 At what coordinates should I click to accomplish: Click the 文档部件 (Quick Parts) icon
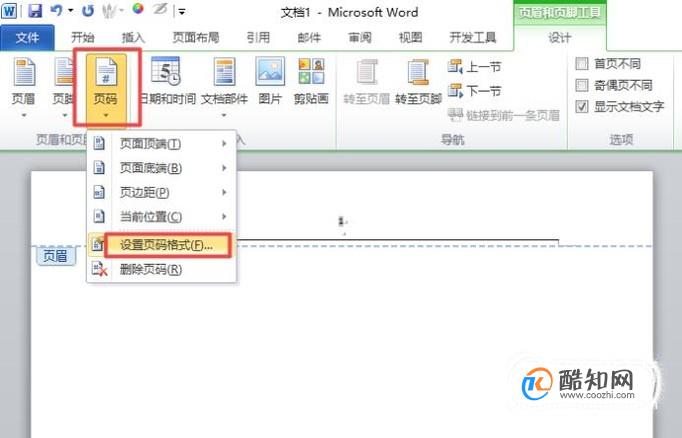[x=224, y=73]
